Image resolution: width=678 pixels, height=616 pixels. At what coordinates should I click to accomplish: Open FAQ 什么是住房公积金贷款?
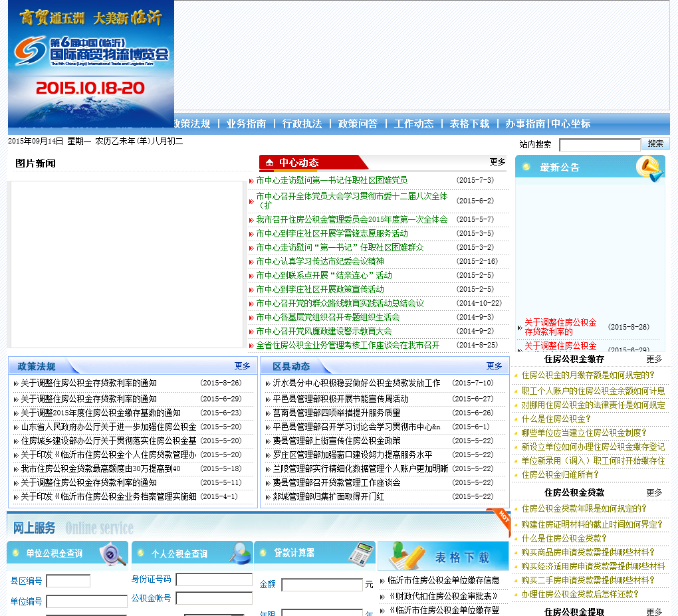click(564, 538)
